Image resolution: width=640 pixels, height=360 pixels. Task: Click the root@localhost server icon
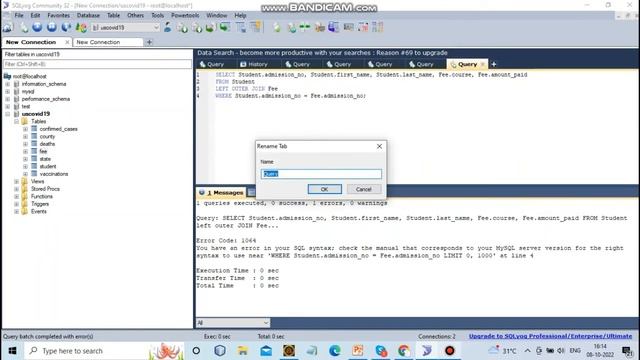[7, 76]
